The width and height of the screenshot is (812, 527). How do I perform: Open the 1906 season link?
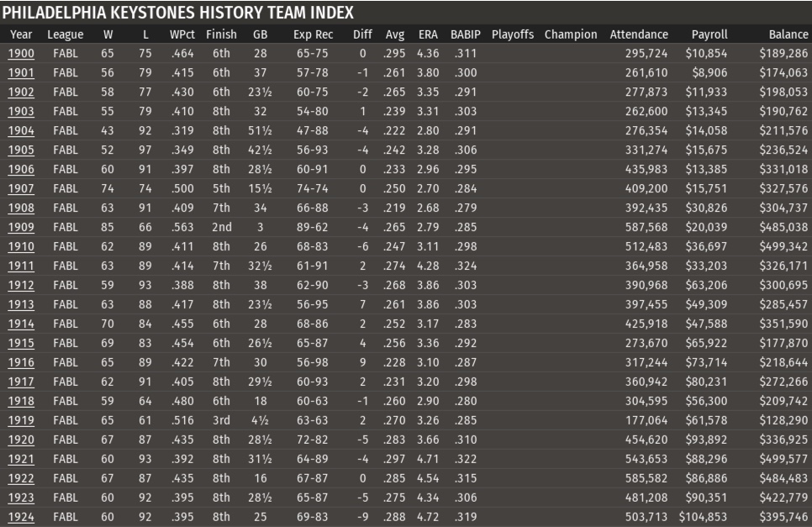[21, 169]
